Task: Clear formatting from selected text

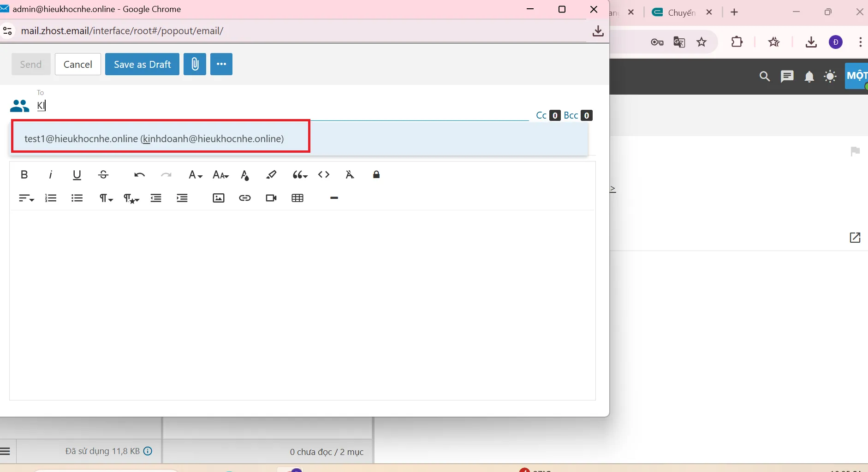Action: 350,174
